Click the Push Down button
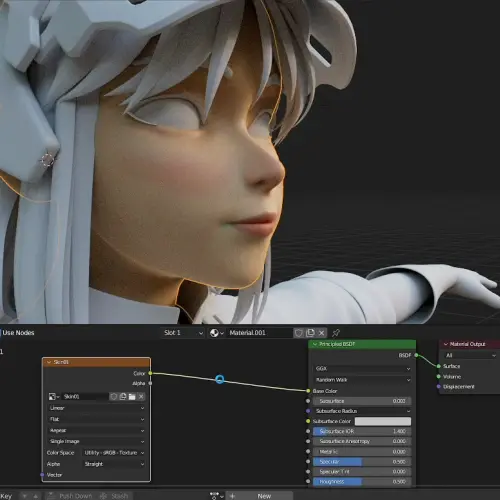 70,496
